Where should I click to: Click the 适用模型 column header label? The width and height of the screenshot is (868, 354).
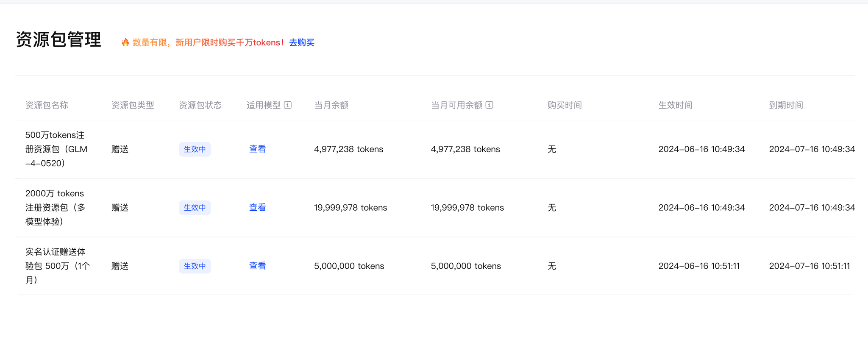click(x=264, y=105)
